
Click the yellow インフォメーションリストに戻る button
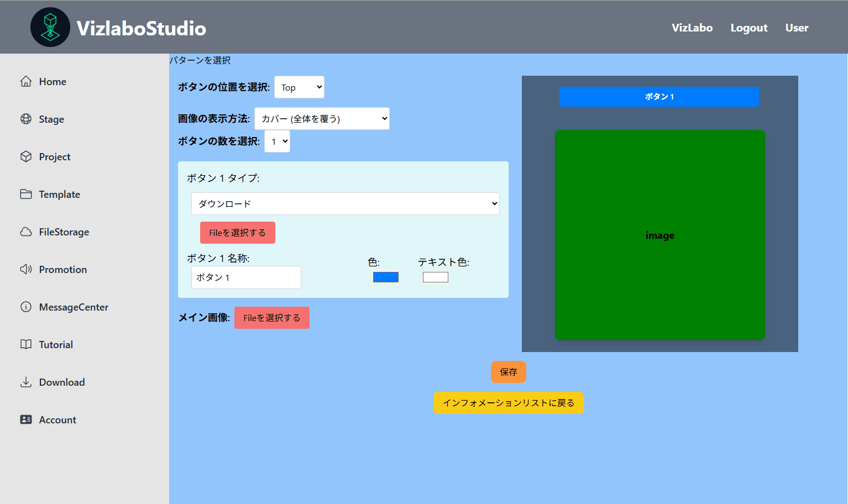508,403
